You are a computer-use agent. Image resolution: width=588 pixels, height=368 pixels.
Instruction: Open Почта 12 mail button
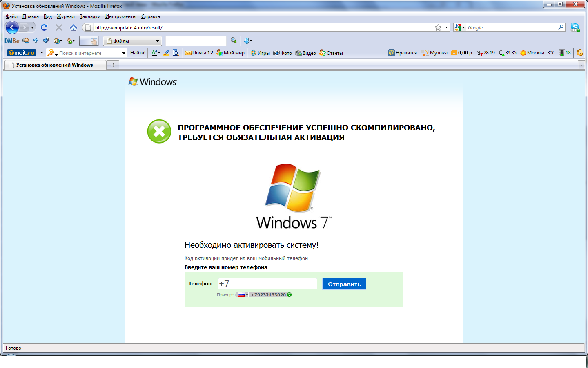(x=199, y=53)
